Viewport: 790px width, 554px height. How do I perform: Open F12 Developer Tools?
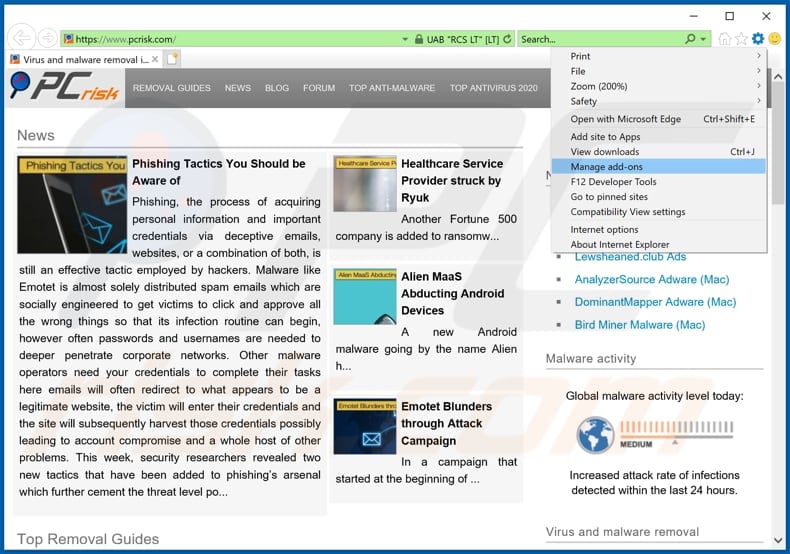[659, 182]
